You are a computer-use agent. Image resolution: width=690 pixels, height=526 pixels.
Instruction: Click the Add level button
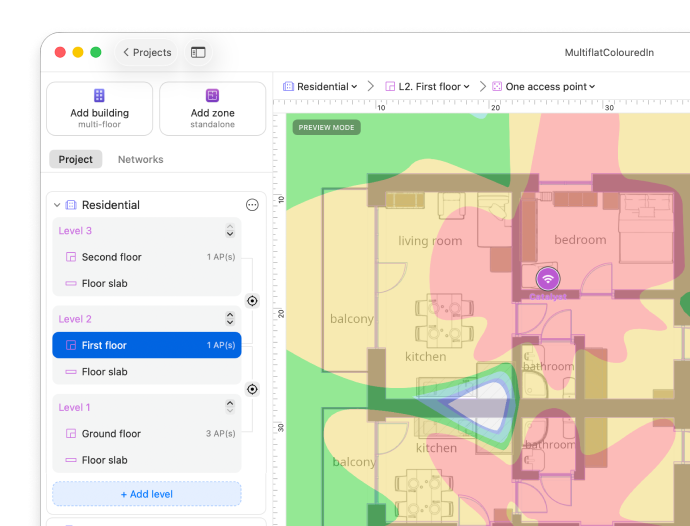(147, 494)
